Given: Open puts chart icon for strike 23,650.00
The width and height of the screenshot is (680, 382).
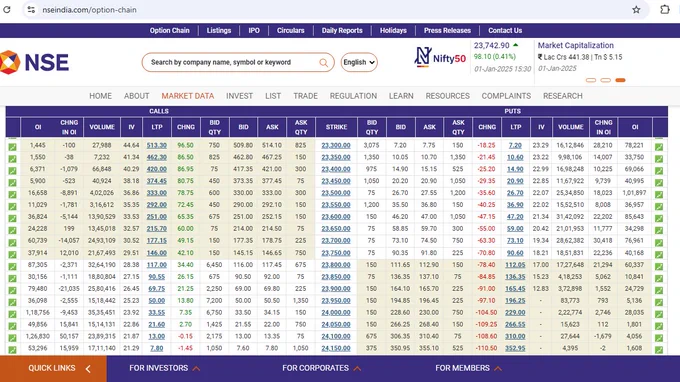Looking at the screenshot, I should [x=659, y=230].
